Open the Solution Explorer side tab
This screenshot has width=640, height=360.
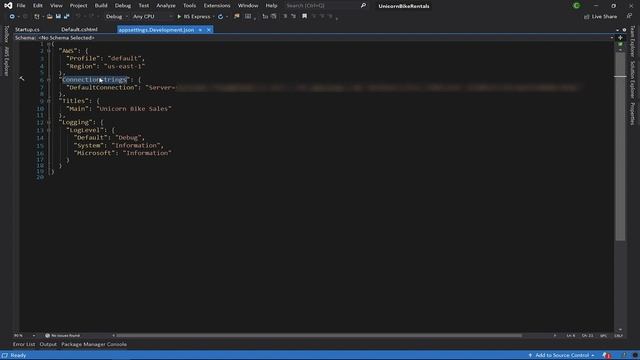coord(632,80)
